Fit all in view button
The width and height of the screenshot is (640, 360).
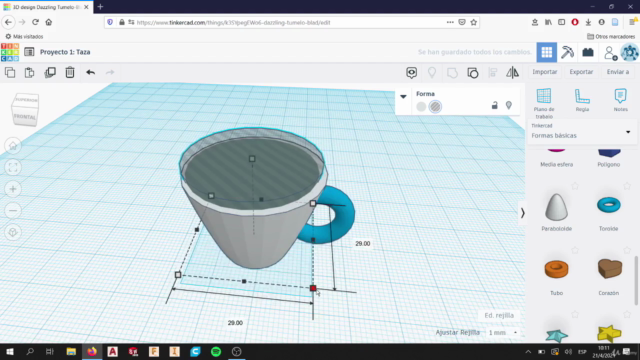click(x=13, y=167)
